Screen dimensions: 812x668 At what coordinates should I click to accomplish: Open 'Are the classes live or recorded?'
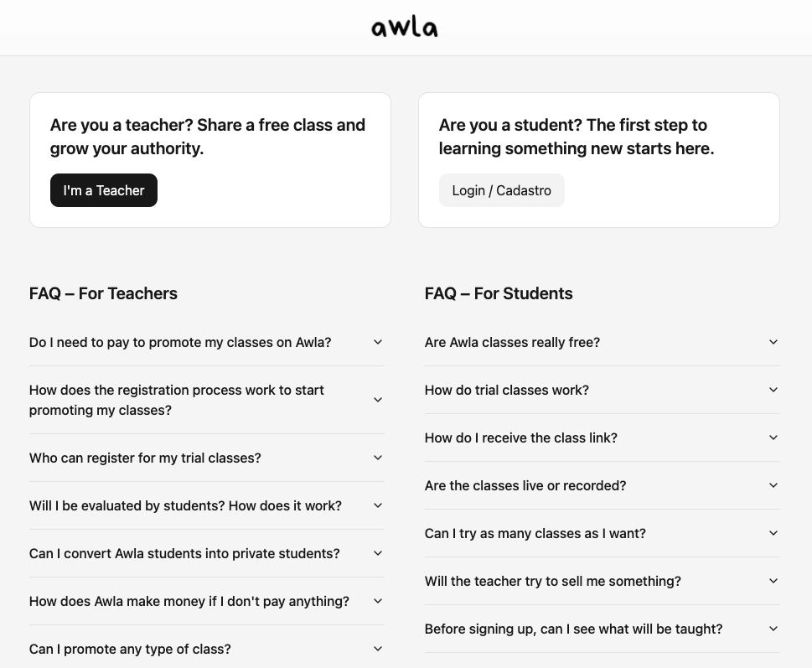click(525, 485)
